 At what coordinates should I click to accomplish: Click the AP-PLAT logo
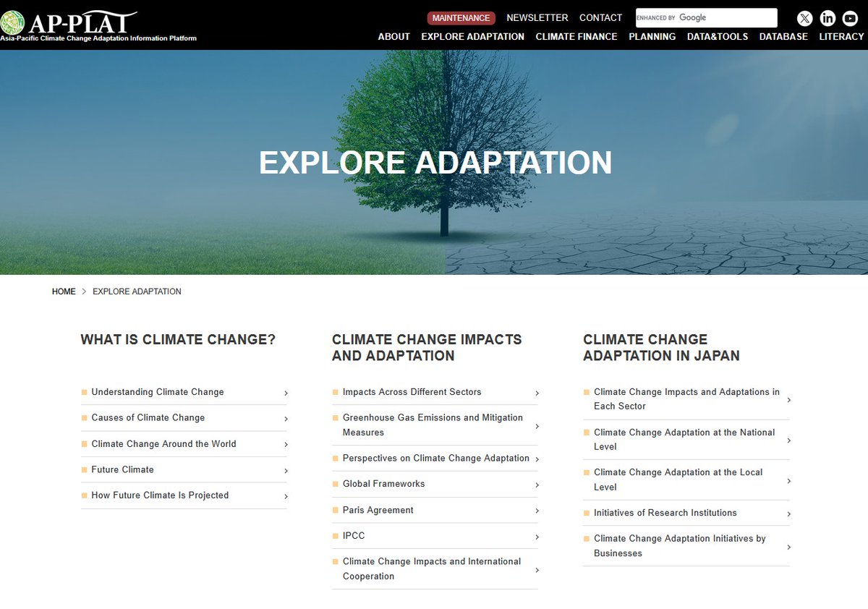(98, 25)
